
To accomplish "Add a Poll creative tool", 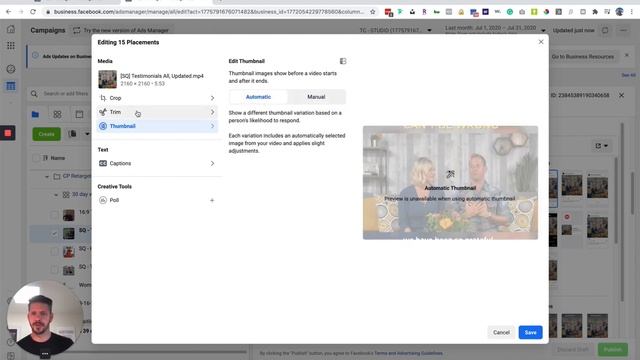I will point(157,200).
